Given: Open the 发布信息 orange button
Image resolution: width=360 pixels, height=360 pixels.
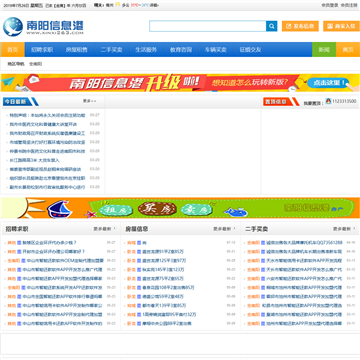Looking at the screenshot, I should click(x=300, y=26).
